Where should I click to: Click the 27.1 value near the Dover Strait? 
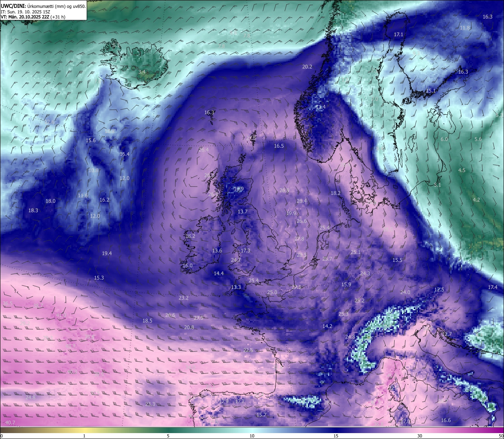296,287
